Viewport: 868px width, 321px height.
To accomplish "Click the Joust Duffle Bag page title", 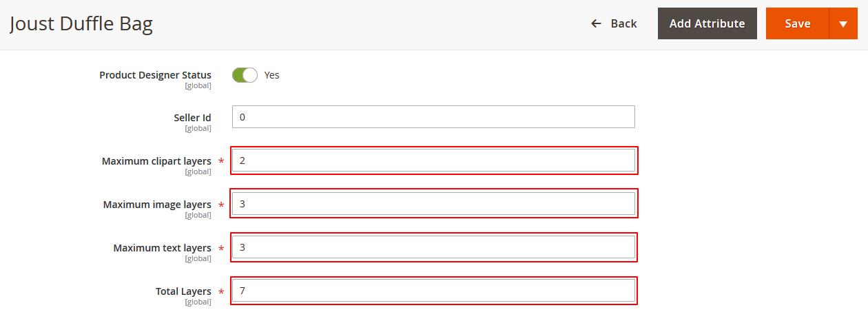I will tap(81, 24).
